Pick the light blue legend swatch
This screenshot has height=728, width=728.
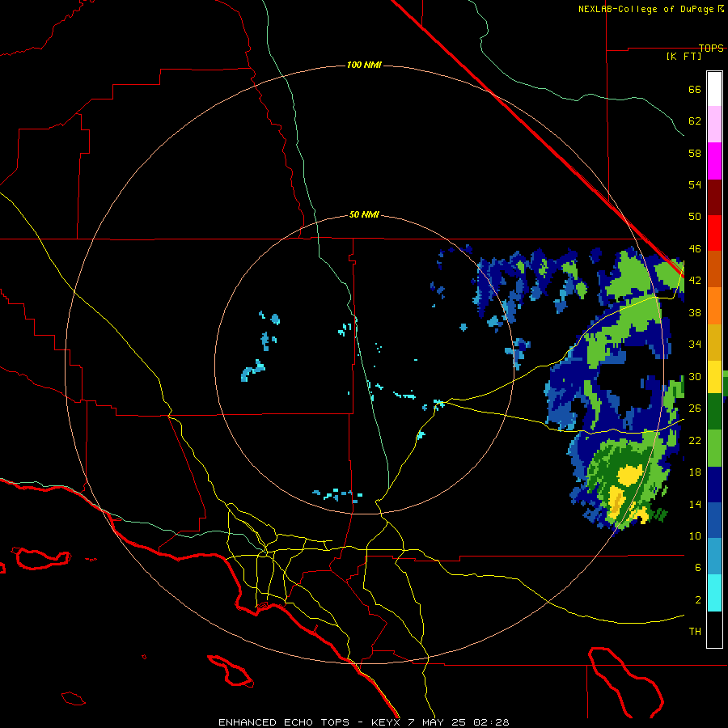[x=714, y=557]
